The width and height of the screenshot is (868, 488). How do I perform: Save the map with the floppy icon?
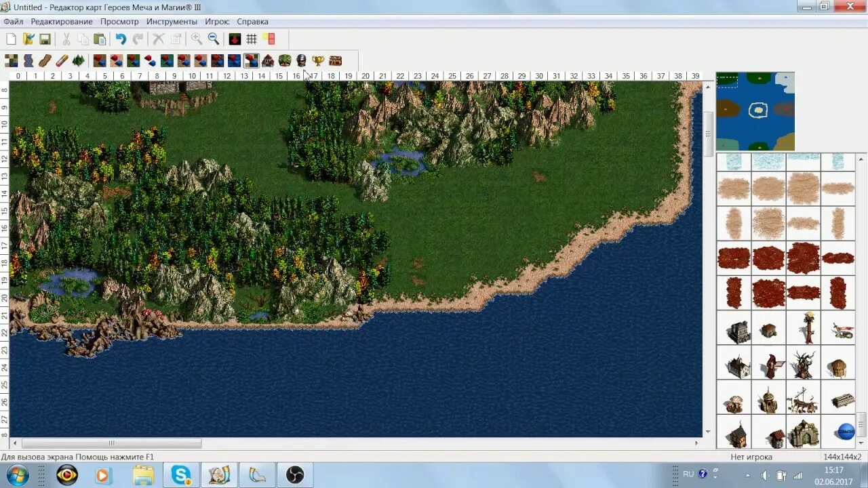click(45, 39)
